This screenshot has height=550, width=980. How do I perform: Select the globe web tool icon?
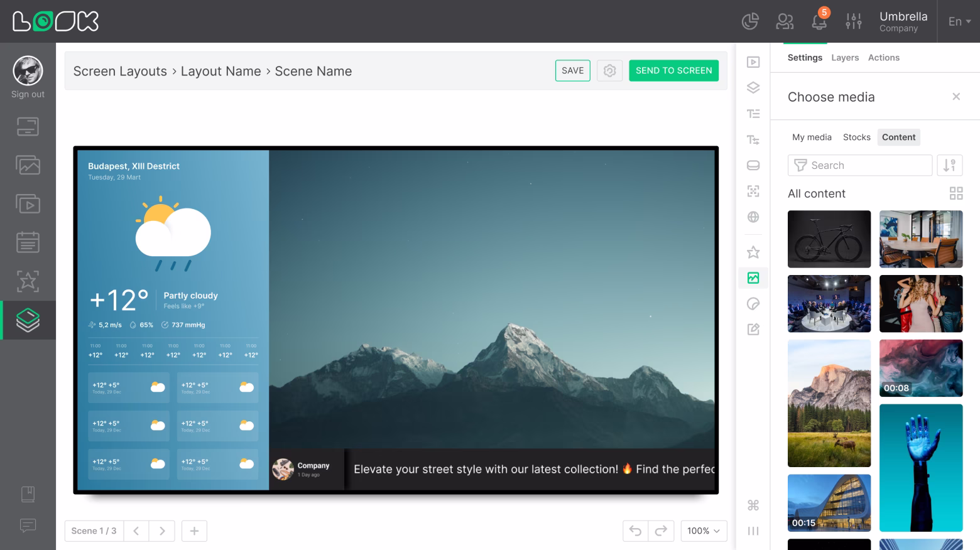(x=753, y=217)
